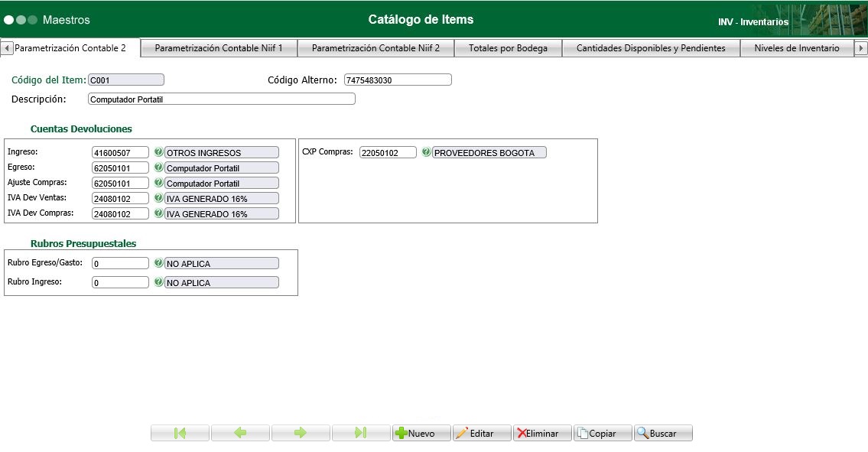Screen dimensions: 868x452
Task: Open the Totales por Bodega tab
Action: [x=508, y=48]
